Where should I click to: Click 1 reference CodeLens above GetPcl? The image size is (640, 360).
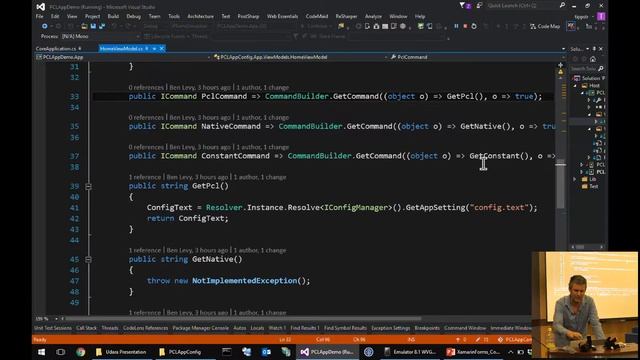145,177
